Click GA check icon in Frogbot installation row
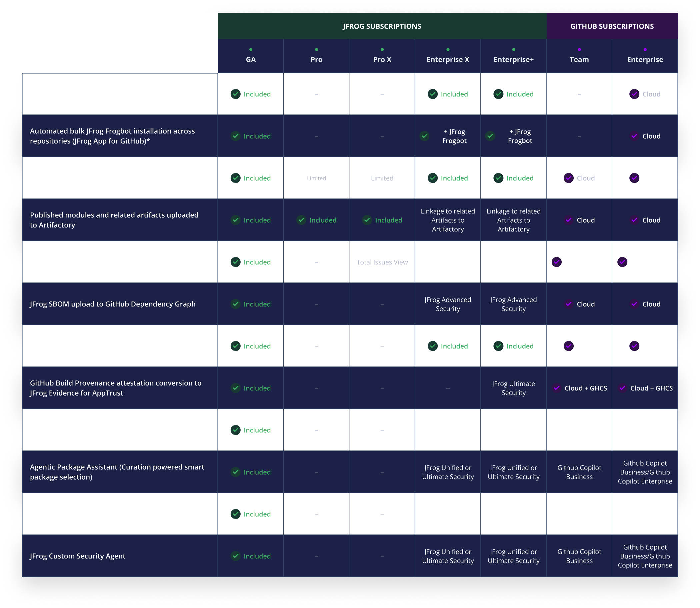The image size is (700, 608). click(235, 136)
